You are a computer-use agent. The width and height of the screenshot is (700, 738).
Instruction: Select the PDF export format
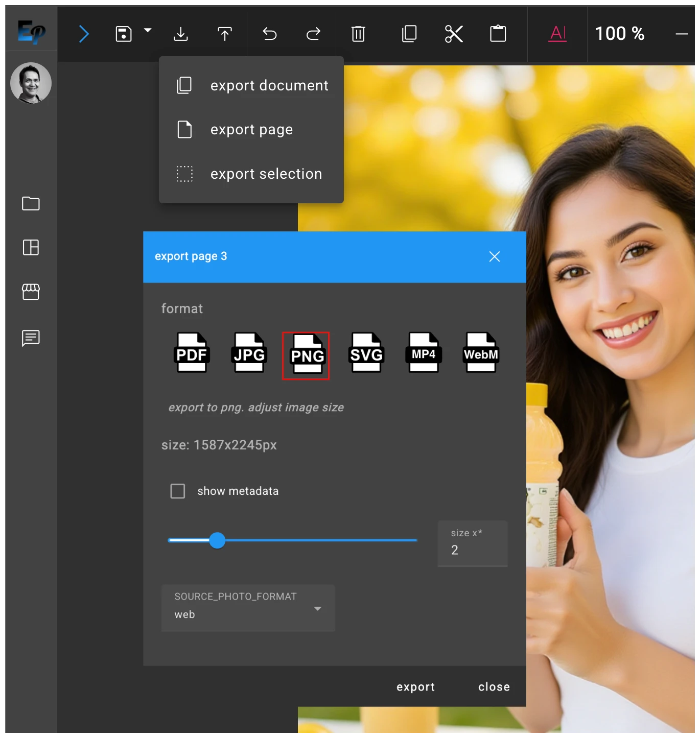(x=192, y=353)
